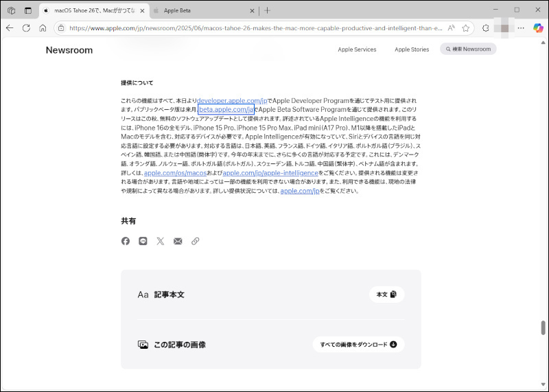Share article on X
This screenshot has width=549, height=392.
coord(161,241)
